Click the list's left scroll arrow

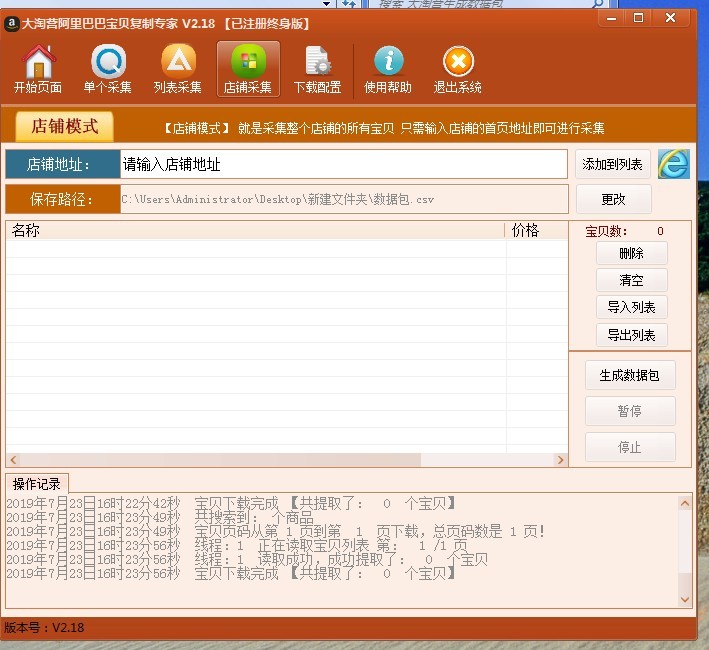coord(13,460)
